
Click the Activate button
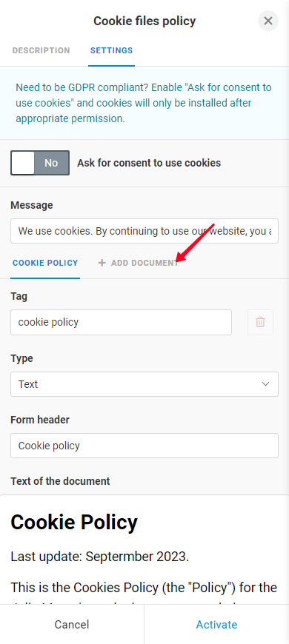coord(216,624)
